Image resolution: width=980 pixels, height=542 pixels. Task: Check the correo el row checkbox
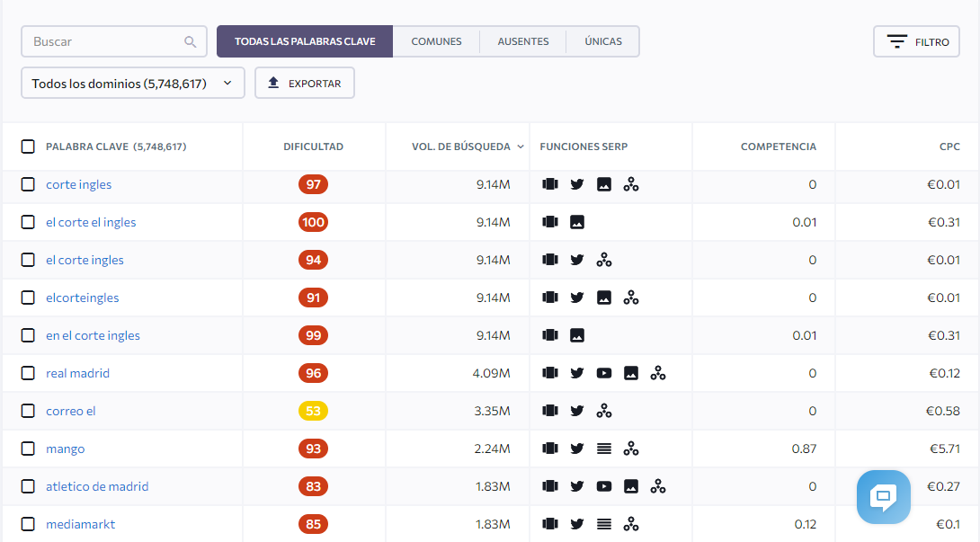click(28, 411)
